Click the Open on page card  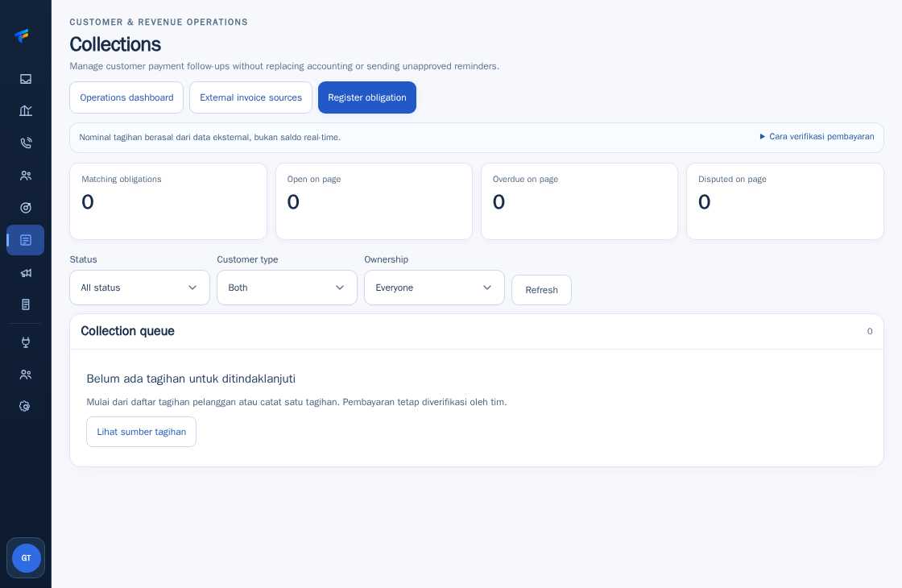[374, 201]
